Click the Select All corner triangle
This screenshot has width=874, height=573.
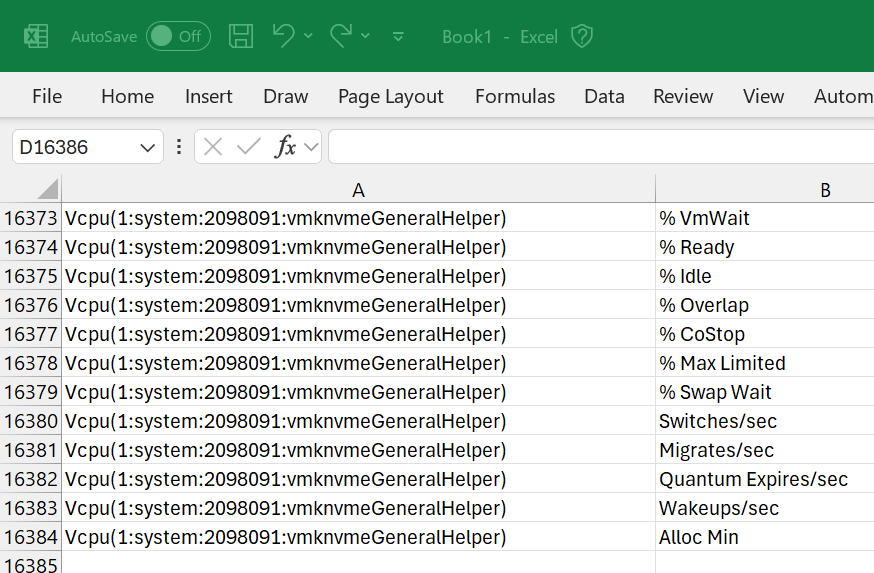coord(48,189)
